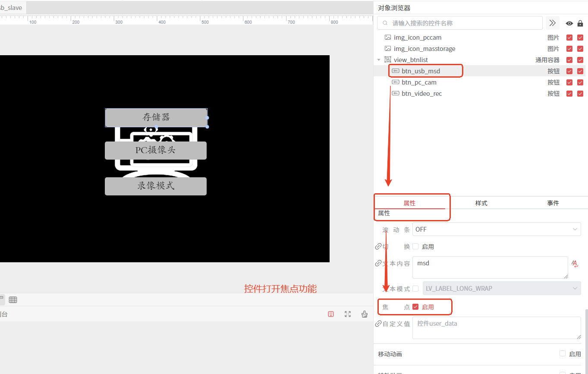
Task: Select the 存储器 button on canvas
Action: pos(156,117)
